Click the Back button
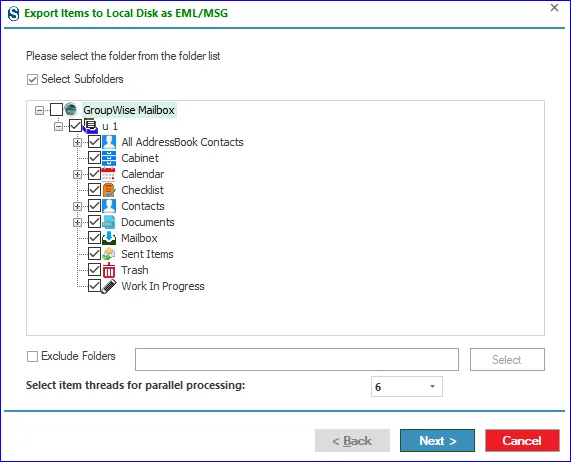Screen dimensions: 571x462 click(352, 441)
